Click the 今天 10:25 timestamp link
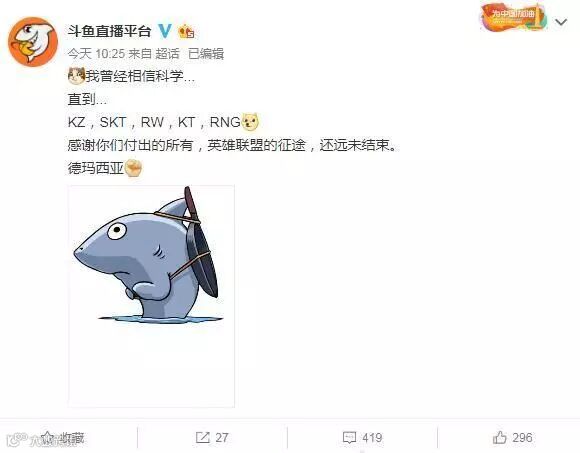580x453 pixels. click(96, 54)
